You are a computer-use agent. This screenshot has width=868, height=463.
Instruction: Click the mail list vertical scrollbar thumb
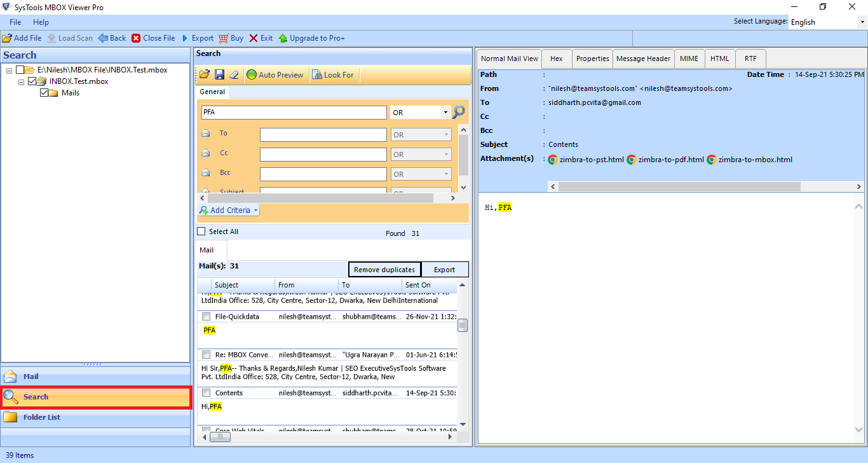pyautogui.click(x=463, y=325)
